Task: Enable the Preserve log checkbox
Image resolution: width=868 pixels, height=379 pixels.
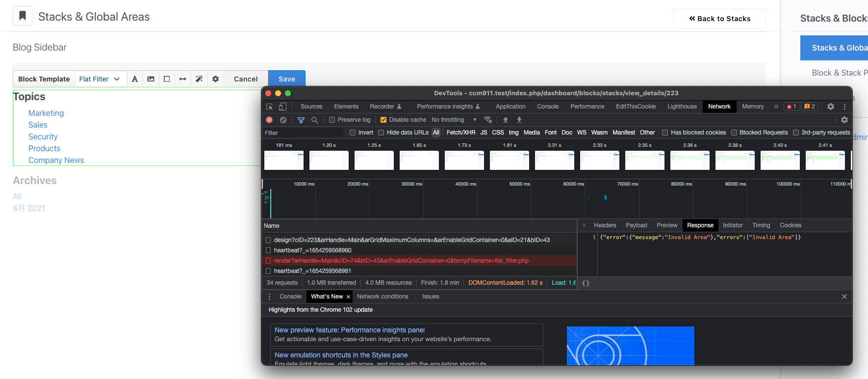Action: coord(332,120)
